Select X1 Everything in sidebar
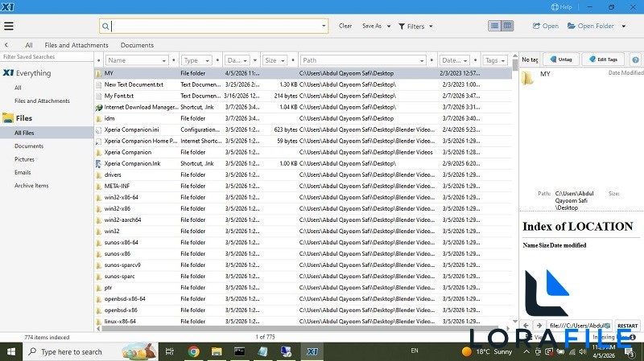 [27, 73]
